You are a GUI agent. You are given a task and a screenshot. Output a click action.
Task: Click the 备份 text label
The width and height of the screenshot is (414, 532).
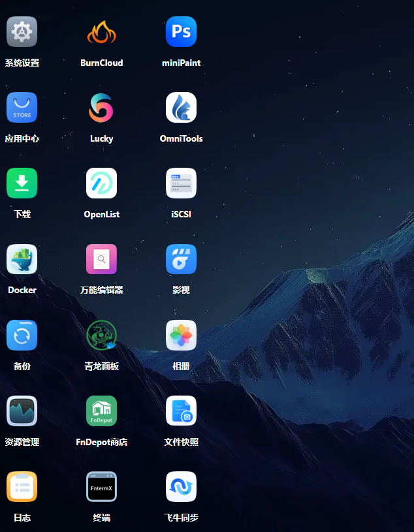[x=22, y=366]
